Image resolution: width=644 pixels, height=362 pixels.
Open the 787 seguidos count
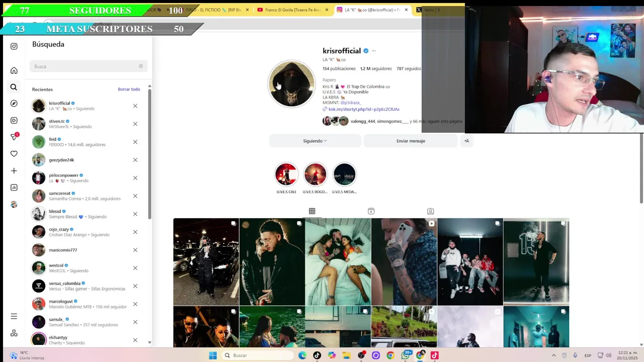(x=409, y=68)
